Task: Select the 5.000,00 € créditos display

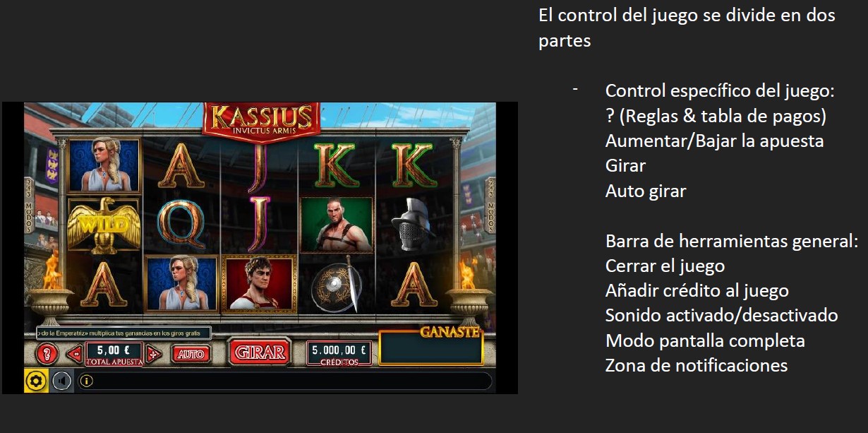Action: [339, 353]
